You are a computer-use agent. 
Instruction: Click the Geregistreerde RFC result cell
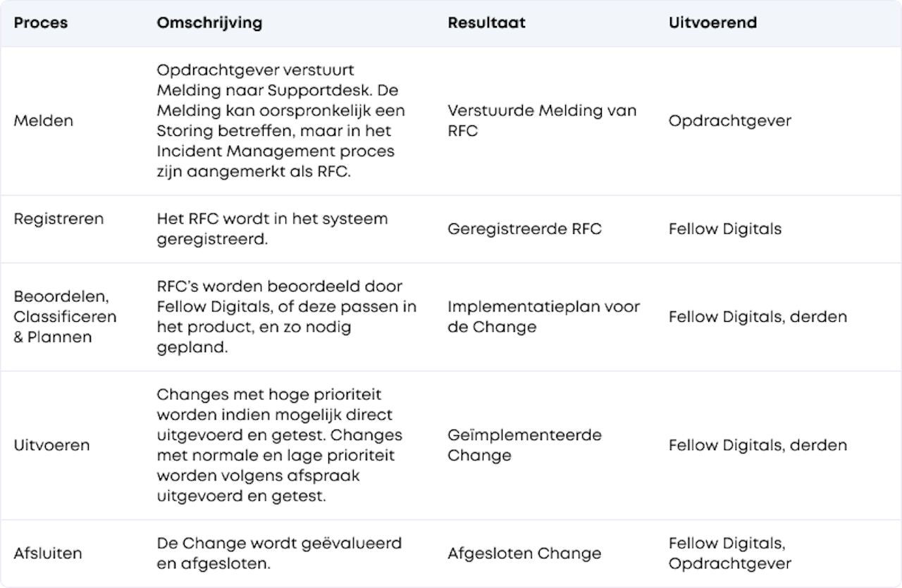[x=524, y=230]
